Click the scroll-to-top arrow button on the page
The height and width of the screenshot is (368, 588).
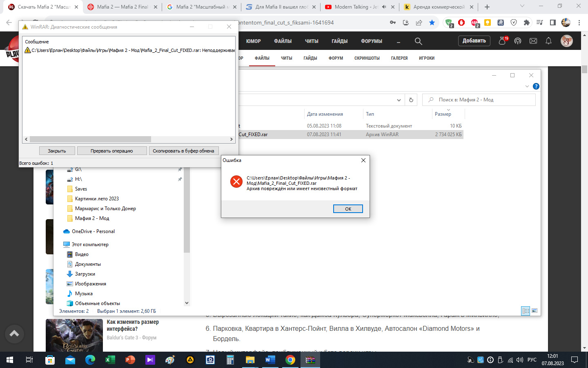tap(14, 334)
